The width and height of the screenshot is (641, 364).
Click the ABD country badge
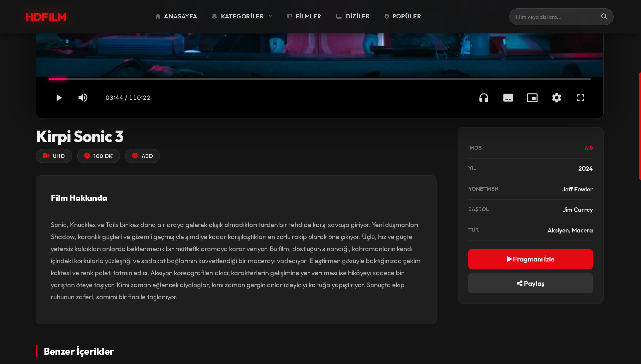coord(142,156)
